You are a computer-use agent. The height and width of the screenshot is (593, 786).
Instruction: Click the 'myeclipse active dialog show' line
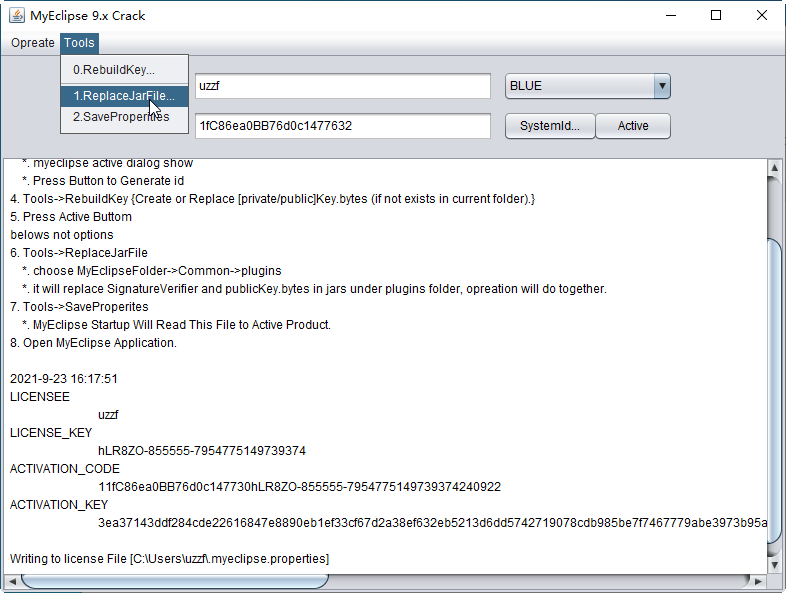click(107, 163)
